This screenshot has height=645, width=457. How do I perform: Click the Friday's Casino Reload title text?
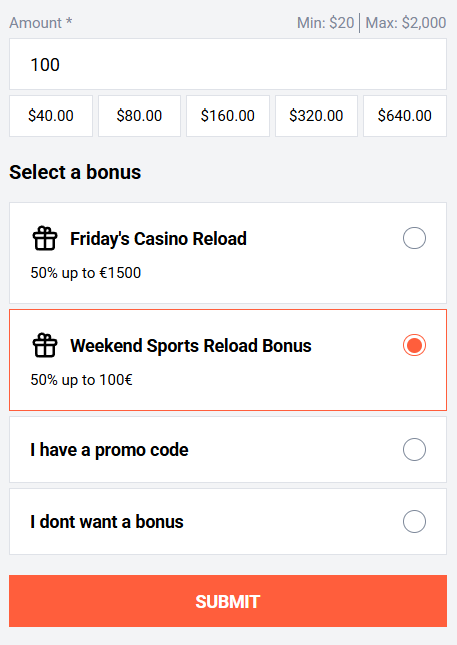click(158, 239)
